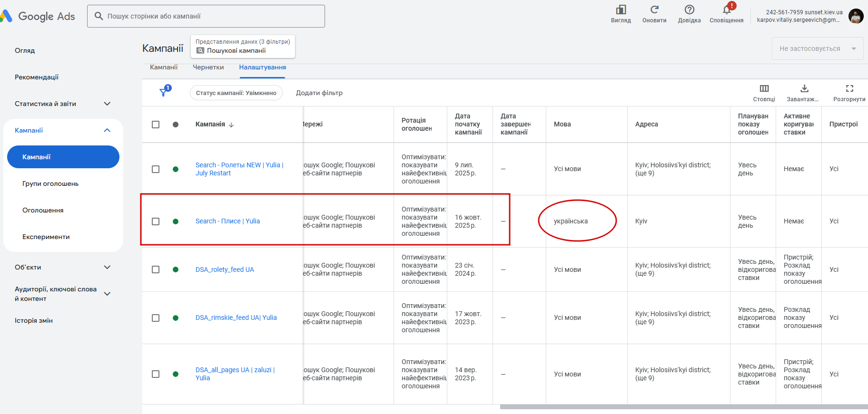Click the Вигляд (appearance) icon
The image size is (868, 414).
click(621, 10)
